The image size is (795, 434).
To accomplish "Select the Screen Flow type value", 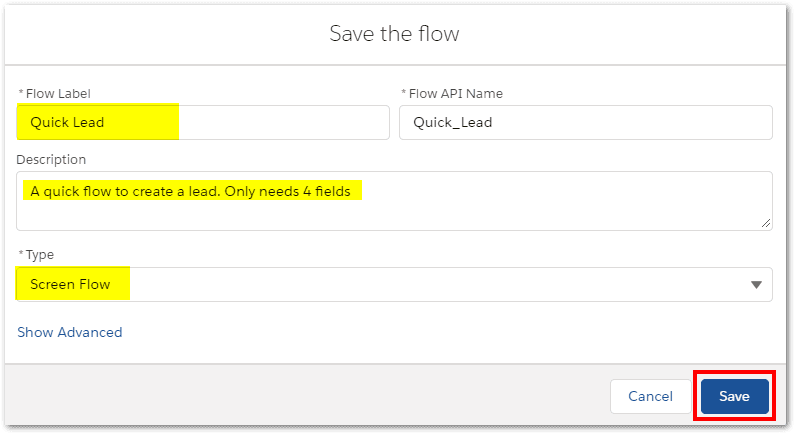I will [69, 284].
